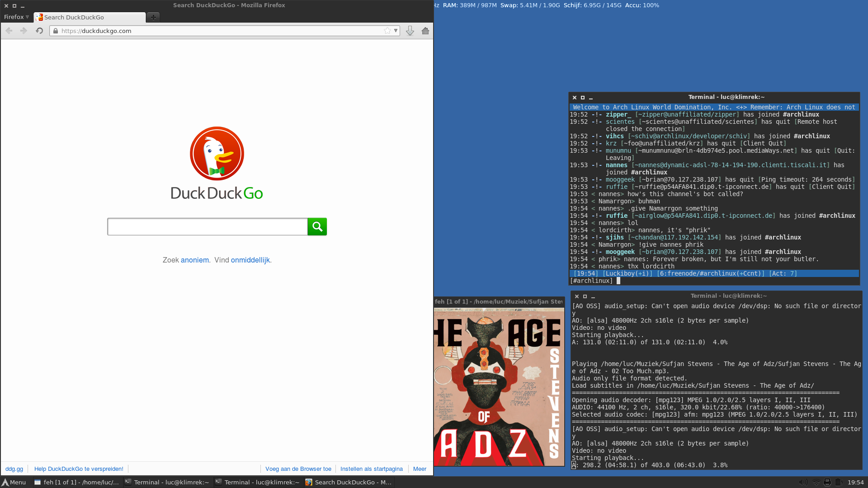This screenshot has height=488, width=868.
Task: Click the green magnifier search button
Action: click(x=317, y=226)
